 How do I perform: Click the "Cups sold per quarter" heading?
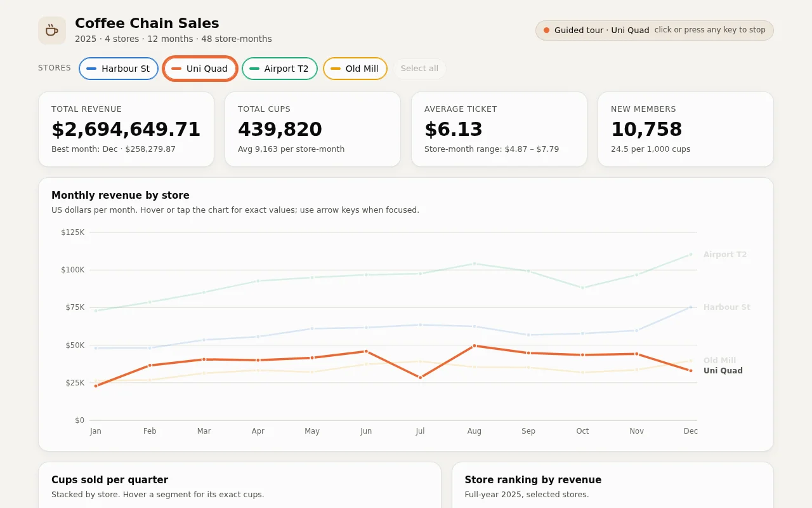point(110,480)
